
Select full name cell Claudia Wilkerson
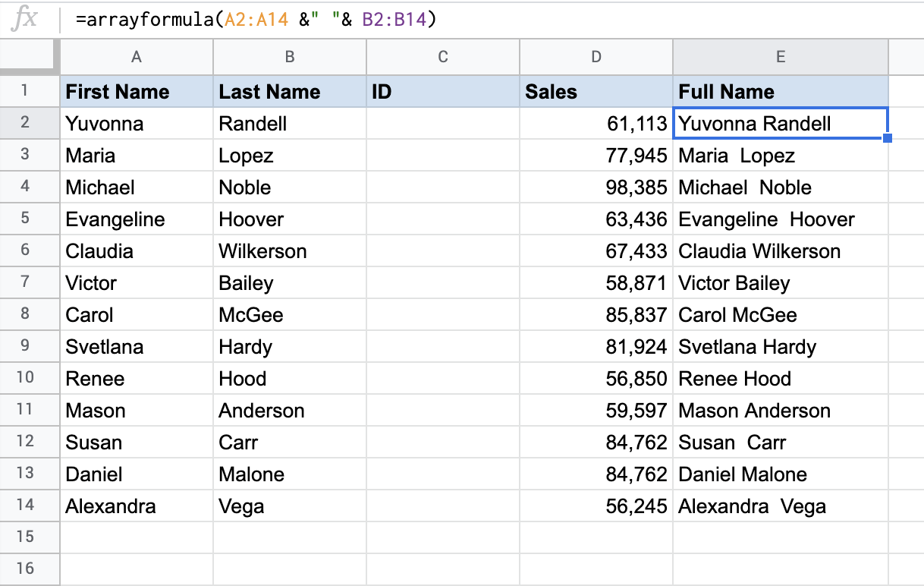[781, 251]
